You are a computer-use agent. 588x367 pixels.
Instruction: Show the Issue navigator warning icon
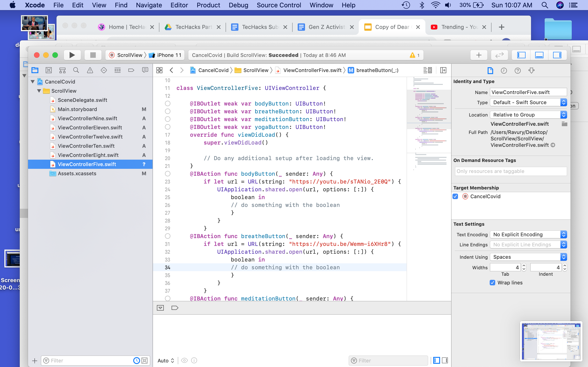[90, 70]
